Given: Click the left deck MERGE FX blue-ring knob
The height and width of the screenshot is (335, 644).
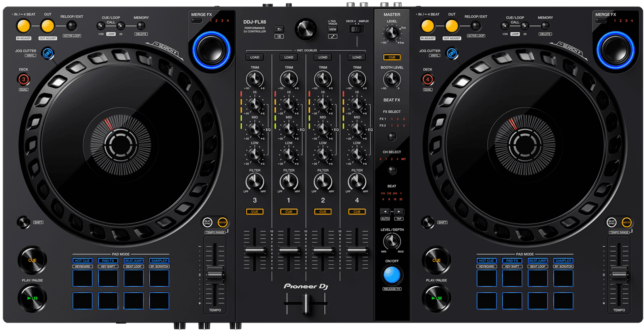Looking at the screenshot, I should point(211,50).
